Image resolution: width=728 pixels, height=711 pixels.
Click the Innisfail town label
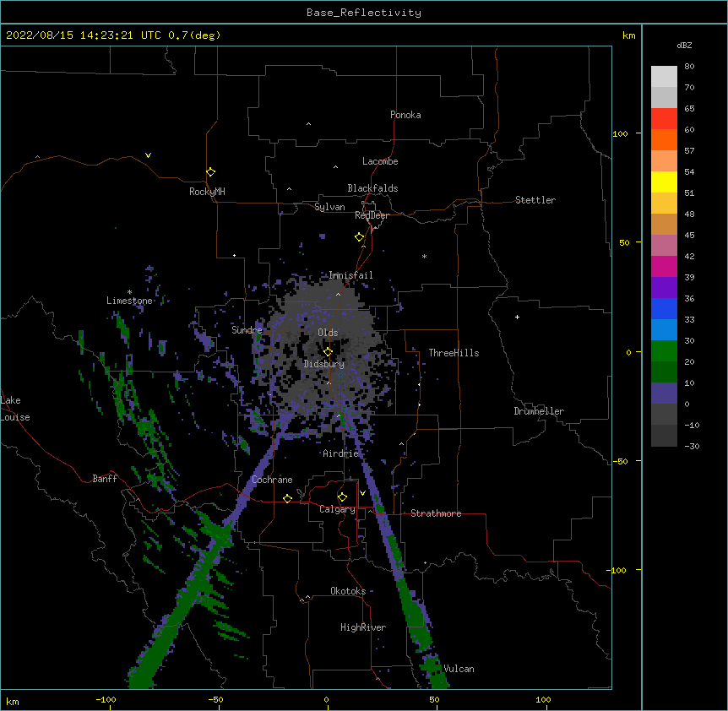[350, 275]
